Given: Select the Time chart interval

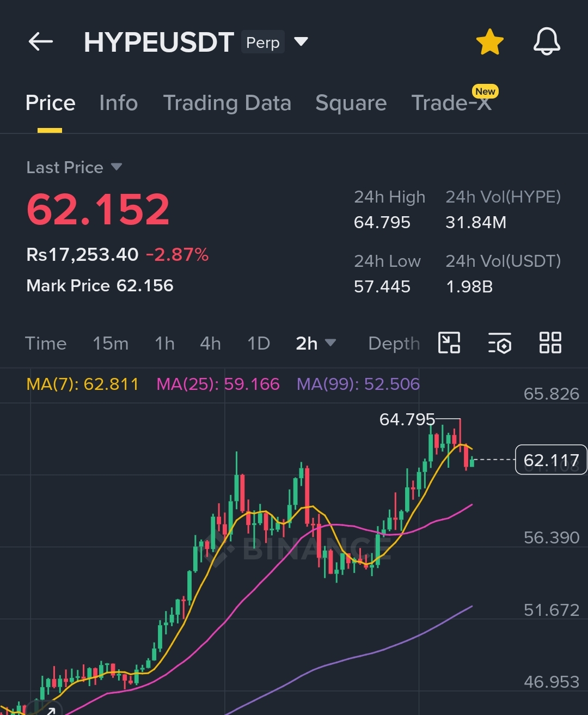Looking at the screenshot, I should click(46, 344).
